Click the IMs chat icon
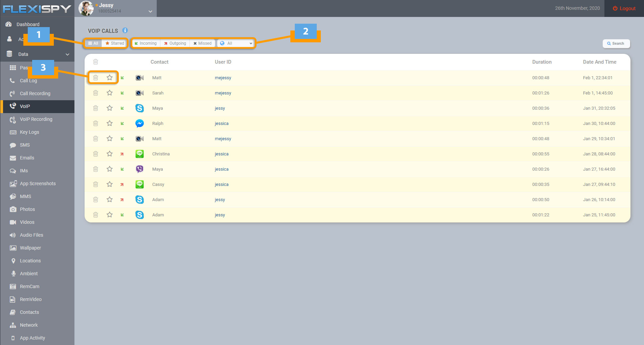The height and width of the screenshot is (345, 644). (13, 171)
